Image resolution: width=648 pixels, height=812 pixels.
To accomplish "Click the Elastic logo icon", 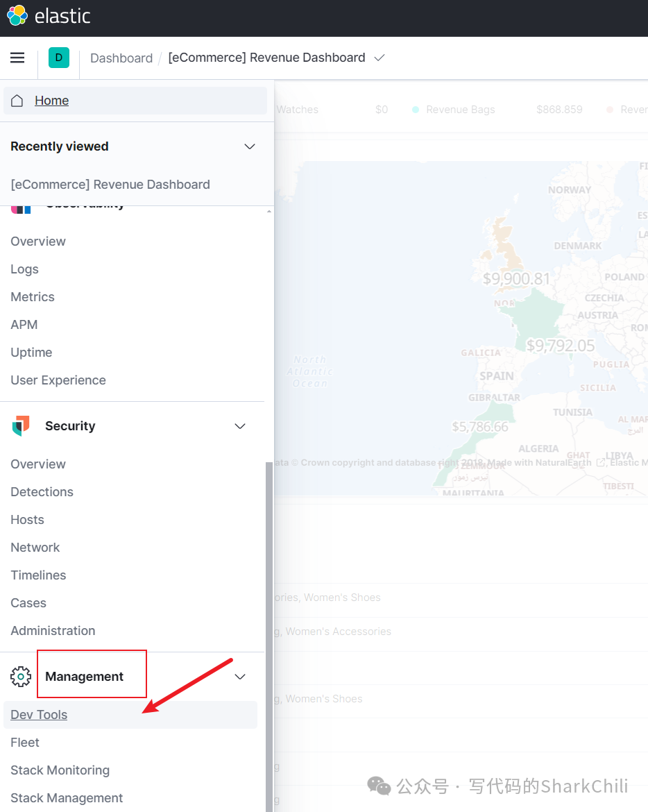I will [x=17, y=15].
